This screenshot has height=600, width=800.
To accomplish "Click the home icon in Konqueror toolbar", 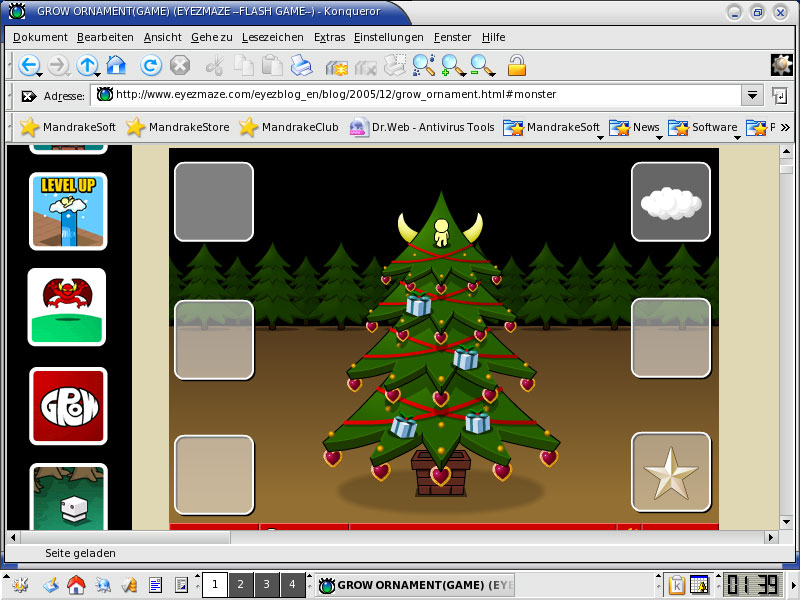I will [x=116, y=66].
